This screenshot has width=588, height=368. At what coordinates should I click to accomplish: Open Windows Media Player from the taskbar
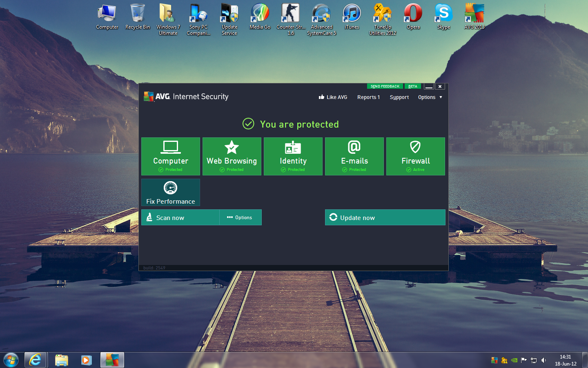[x=86, y=360]
